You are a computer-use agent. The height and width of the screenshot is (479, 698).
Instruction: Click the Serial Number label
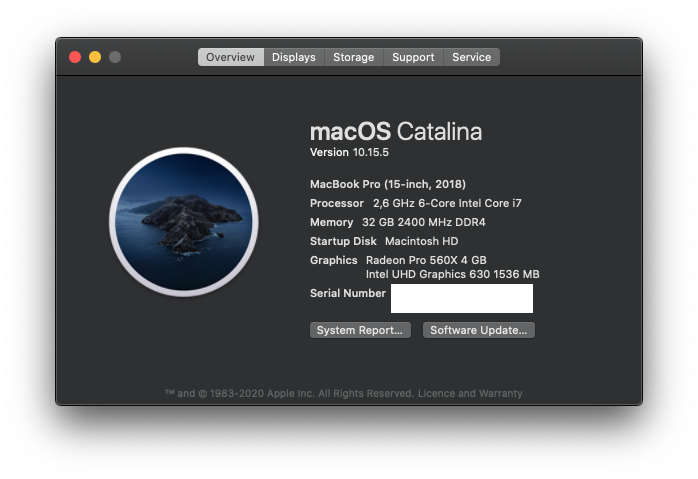click(x=348, y=293)
